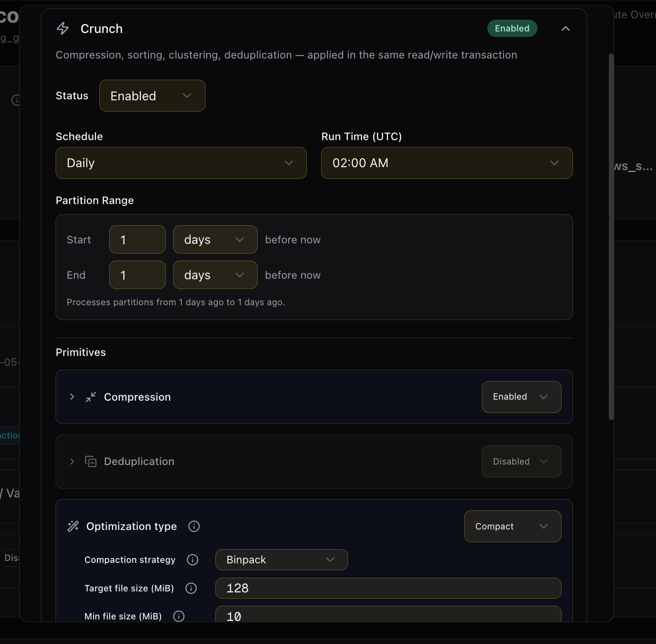Click the 'Processes partitions from 1 days ago' text
This screenshot has height=644, width=656.
(x=176, y=302)
